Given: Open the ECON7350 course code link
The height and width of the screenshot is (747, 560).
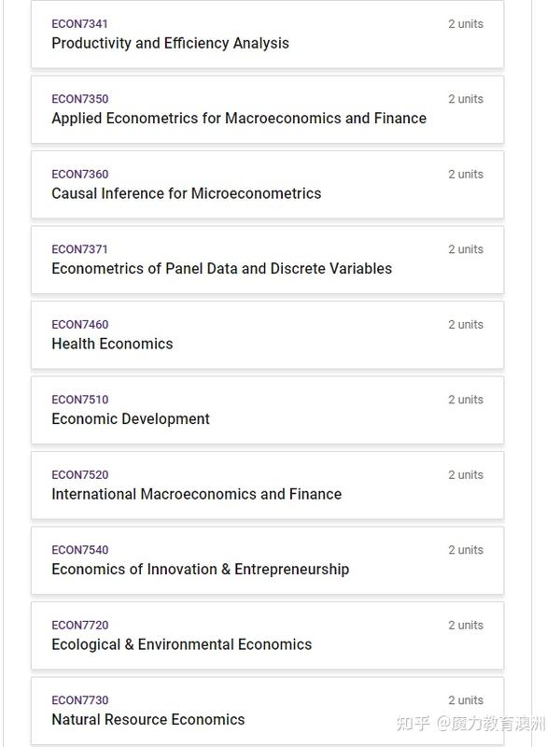Looking at the screenshot, I should click(x=80, y=99).
